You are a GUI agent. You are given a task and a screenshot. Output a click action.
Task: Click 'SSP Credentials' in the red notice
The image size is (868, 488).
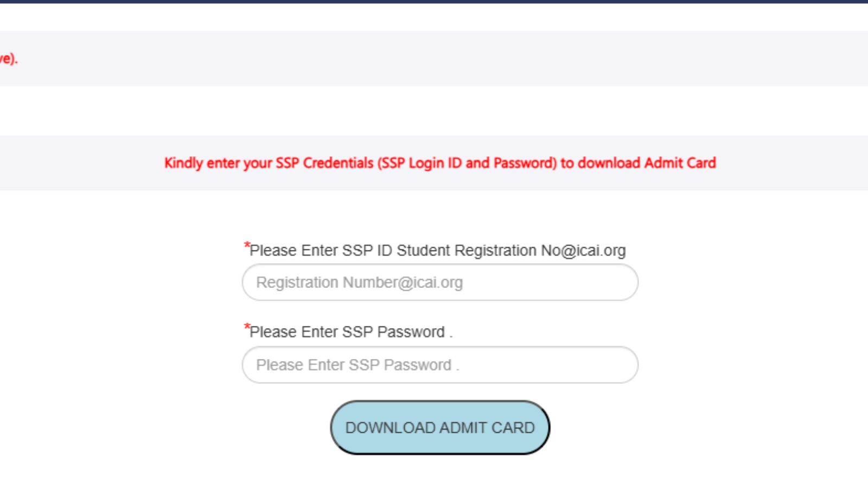click(x=324, y=163)
